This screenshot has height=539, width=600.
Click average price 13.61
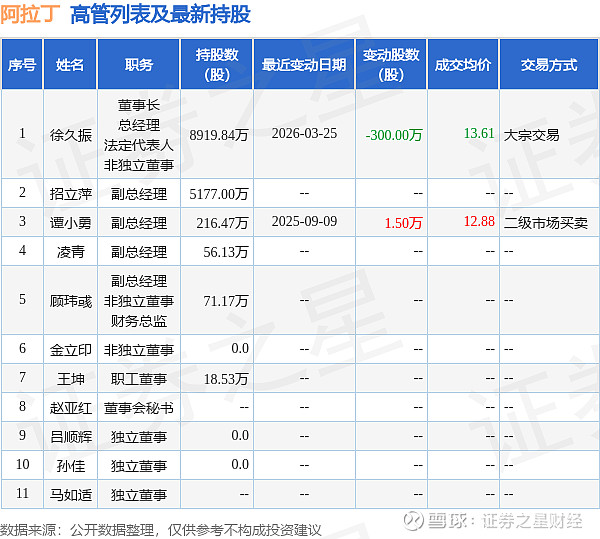[479, 134]
